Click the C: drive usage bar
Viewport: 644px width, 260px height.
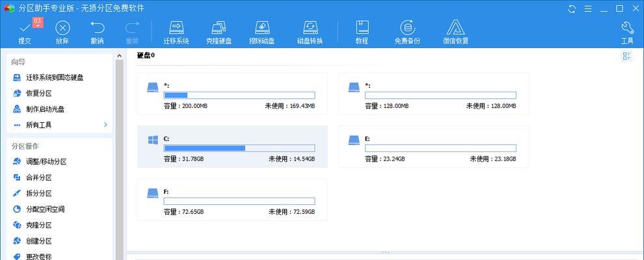239,148
